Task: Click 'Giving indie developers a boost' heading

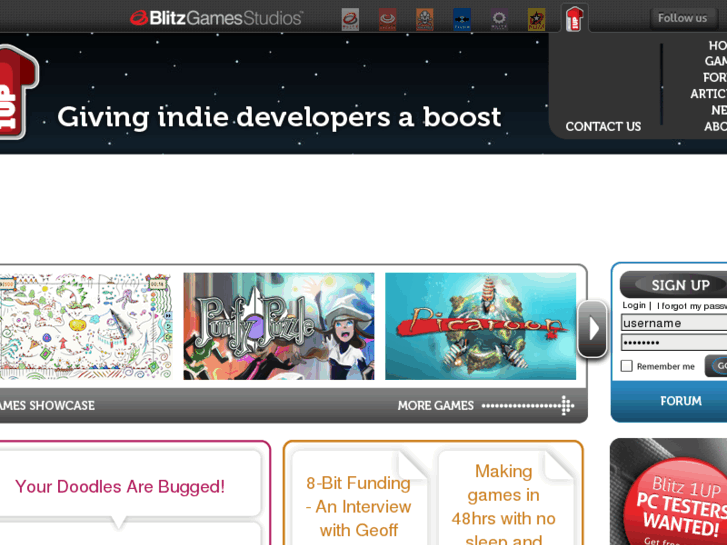Action: [x=279, y=116]
